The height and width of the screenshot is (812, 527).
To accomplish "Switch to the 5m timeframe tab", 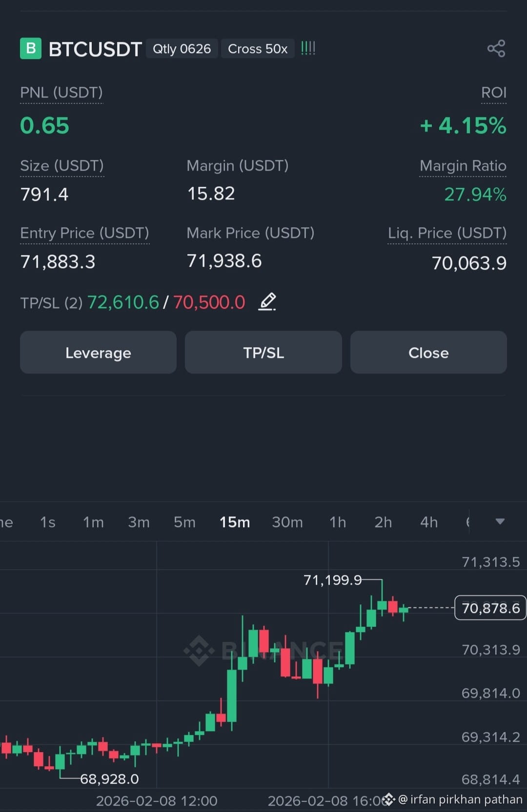I will point(184,522).
